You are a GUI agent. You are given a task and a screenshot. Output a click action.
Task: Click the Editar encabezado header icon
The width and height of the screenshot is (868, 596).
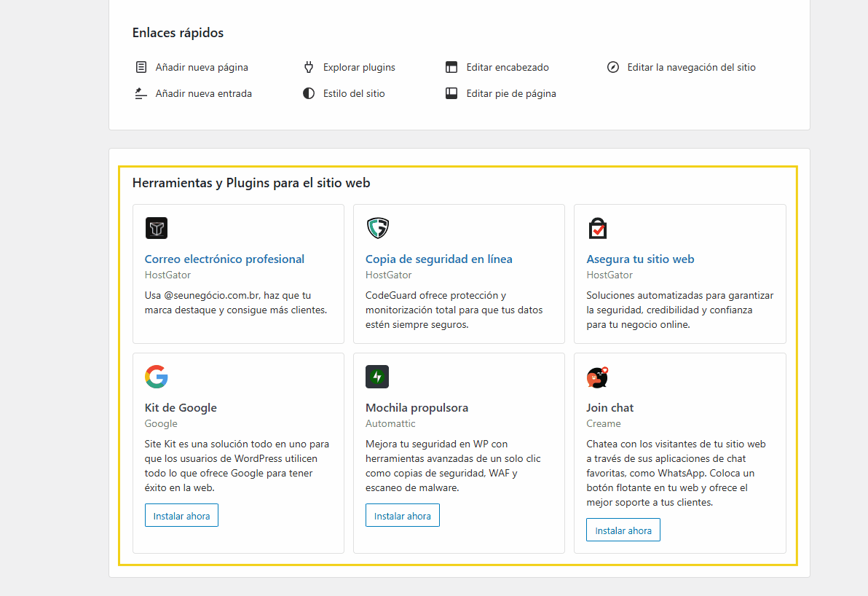451,66
